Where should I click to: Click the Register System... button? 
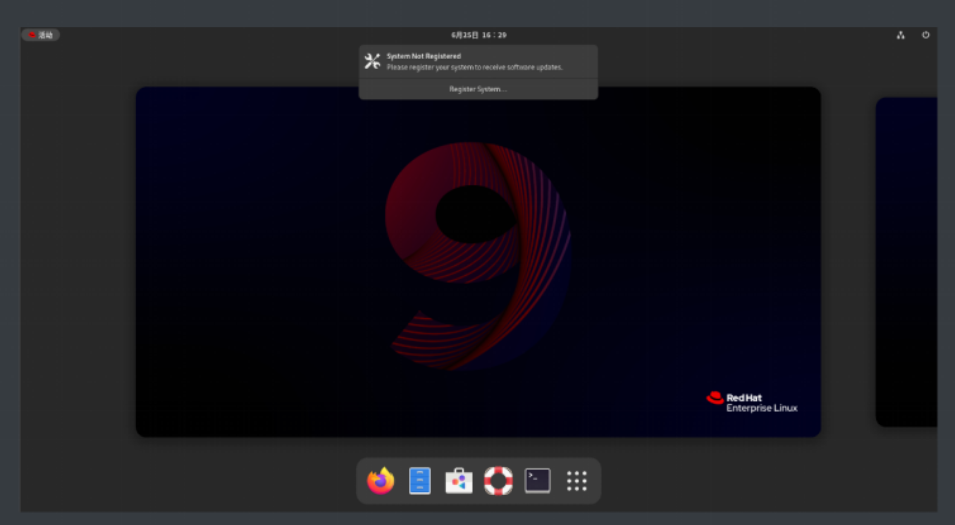(x=478, y=89)
